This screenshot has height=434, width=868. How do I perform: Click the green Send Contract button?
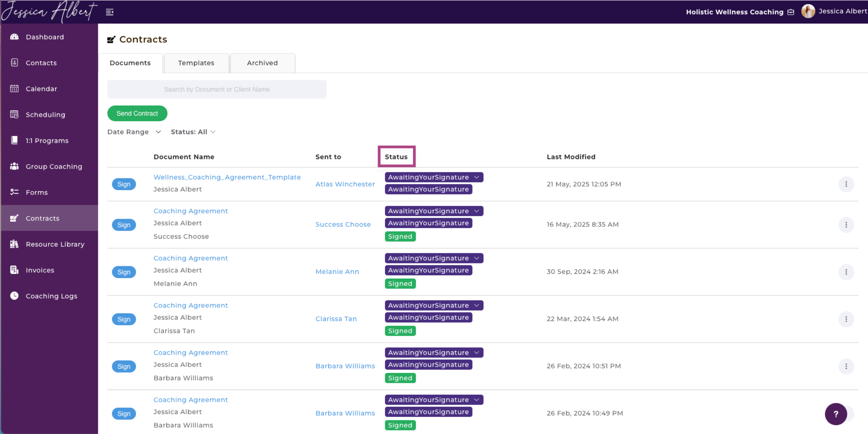[x=137, y=113]
